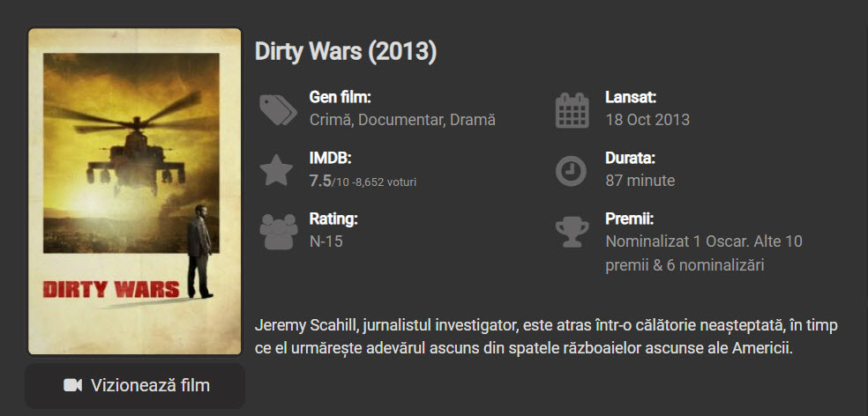The width and height of the screenshot is (868, 416).
Task: Click the 8,652 voturi vote count
Action: (385, 182)
